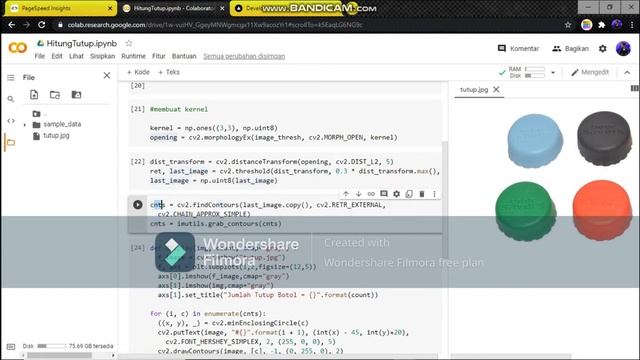Refresh the file browser folder
This screenshot has width=640, height=360.
pyautogui.click(x=55, y=95)
